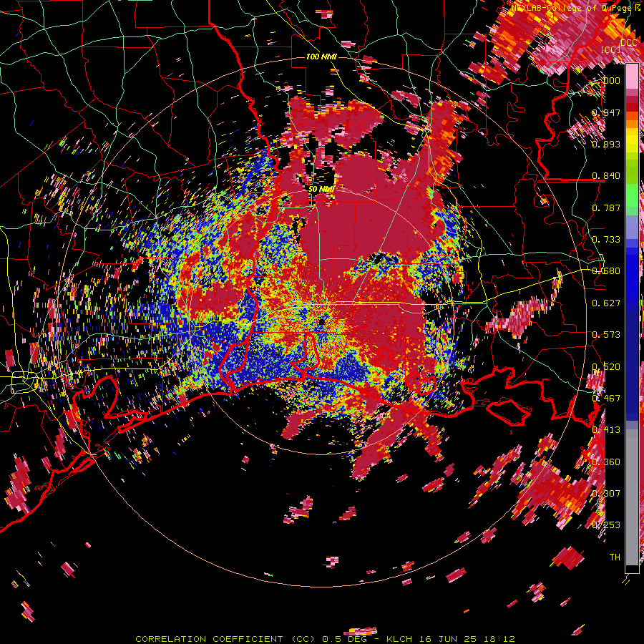Click the "TH" threshold label on the legend
Image resolution: width=644 pixels, height=644 pixels.
point(615,557)
